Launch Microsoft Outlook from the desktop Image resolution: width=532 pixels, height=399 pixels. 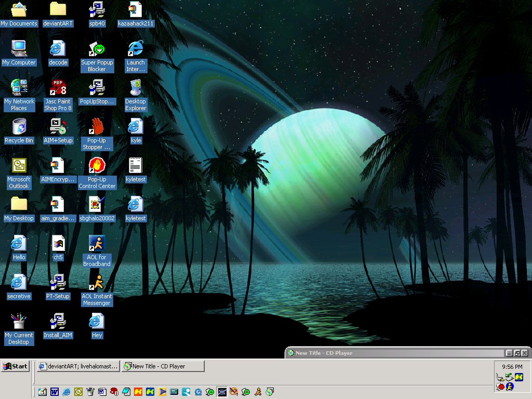click(19, 174)
